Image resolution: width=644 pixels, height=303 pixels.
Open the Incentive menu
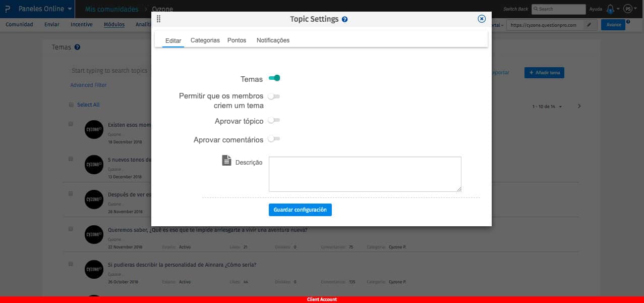[82, 24]
